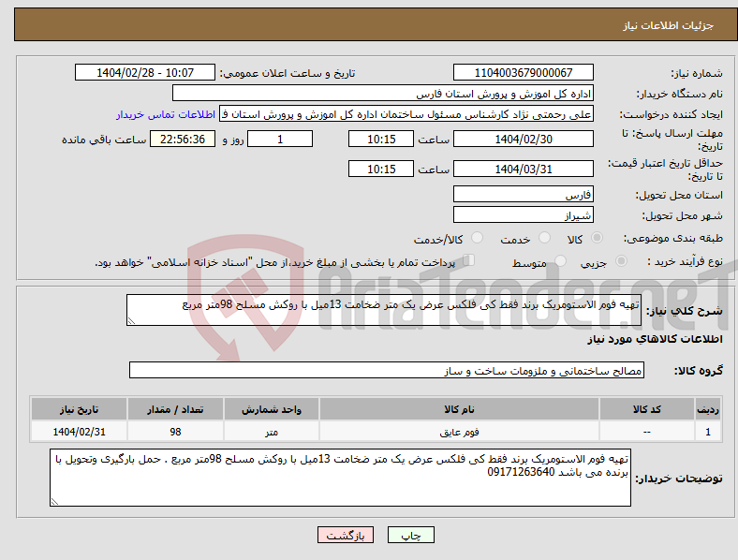Click the price validity date 1404/03/31
This screenshot has width=738, height=560.
(524, 169)
